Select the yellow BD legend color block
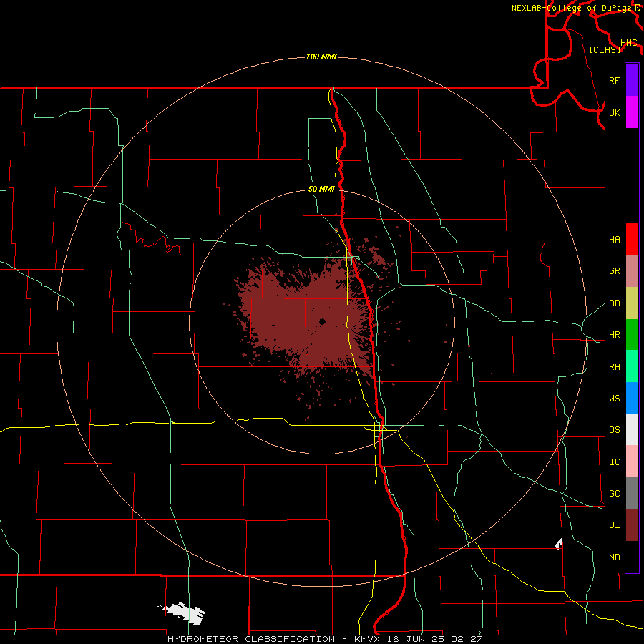This screenshot has width=644, height=644. coord(632,303)
